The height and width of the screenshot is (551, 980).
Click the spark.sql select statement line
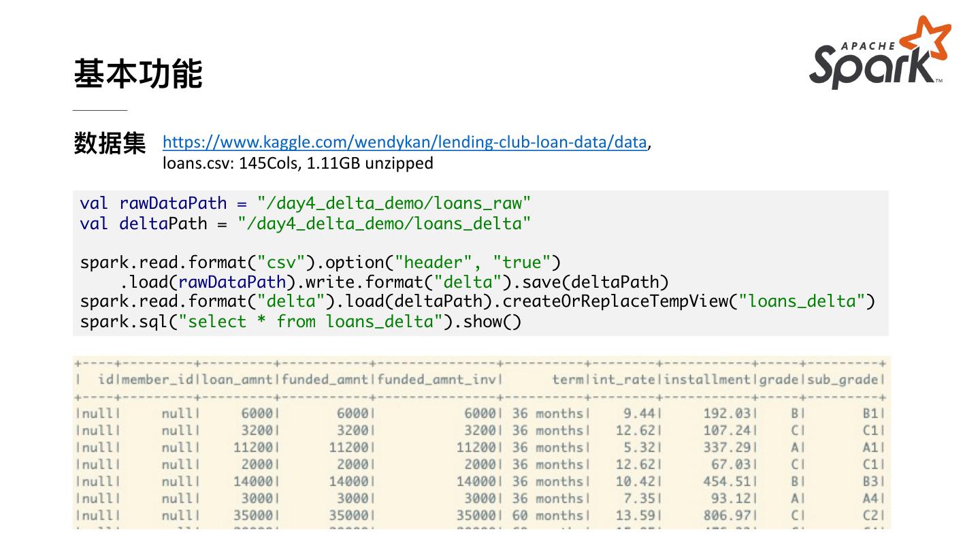tap(300, 321)
